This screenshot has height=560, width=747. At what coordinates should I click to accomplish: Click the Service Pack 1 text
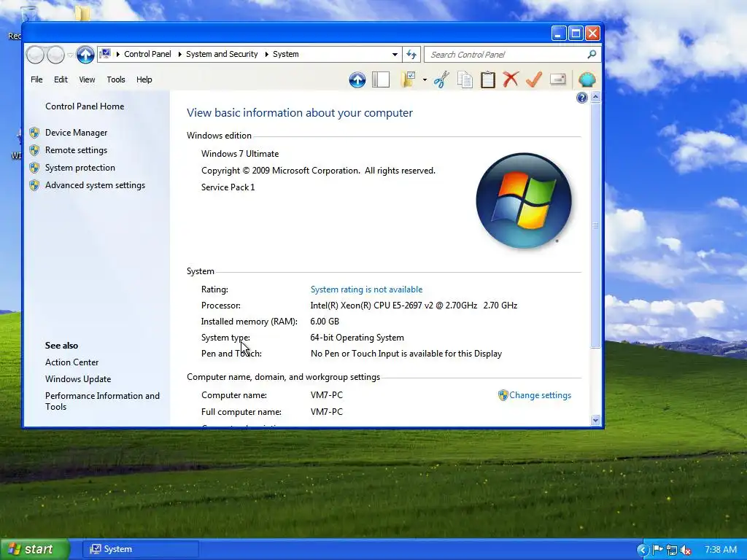tap(228, 187)
